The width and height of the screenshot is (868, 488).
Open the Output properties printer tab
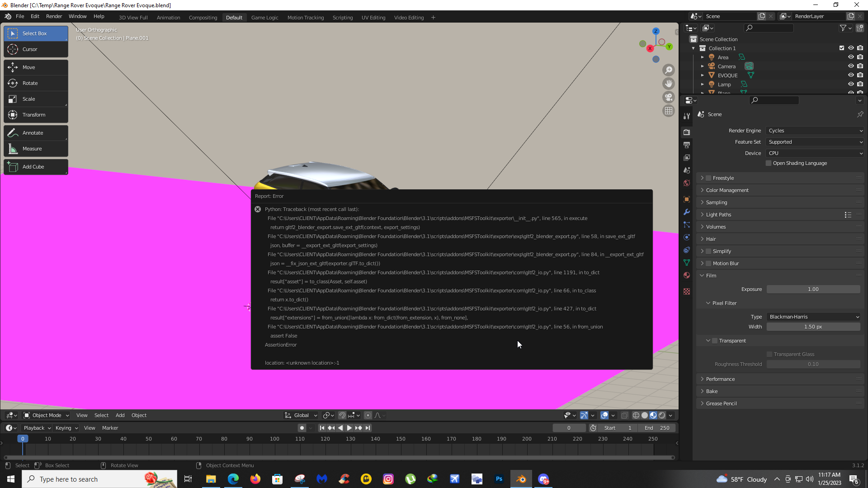(687, 145)
